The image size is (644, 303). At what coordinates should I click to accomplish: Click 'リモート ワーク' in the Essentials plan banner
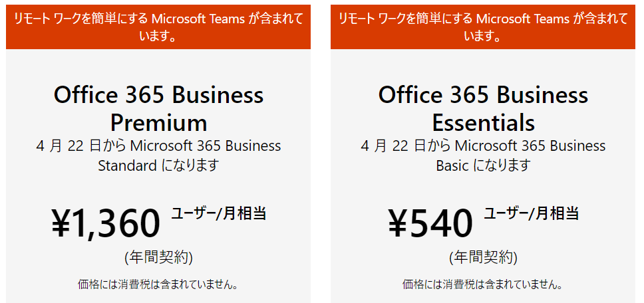pos(373,19)
